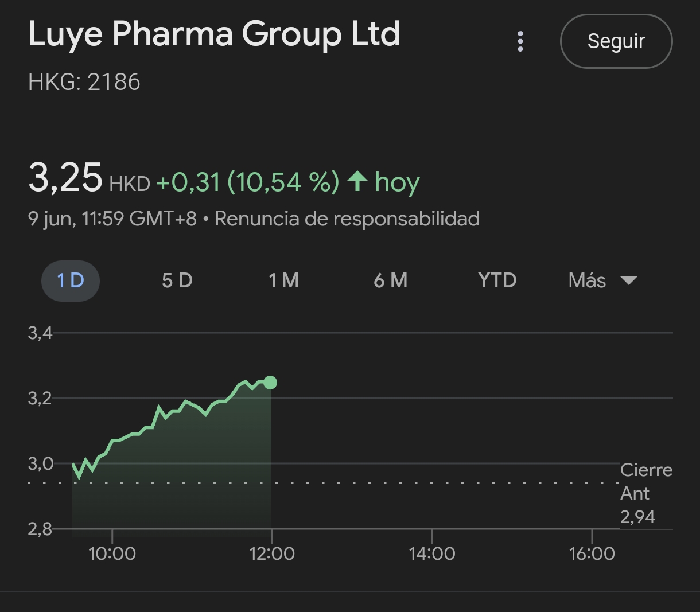Click the Más dropdown arrow triangle
This screenshot has height=612, width=700.
click(629, 280)
